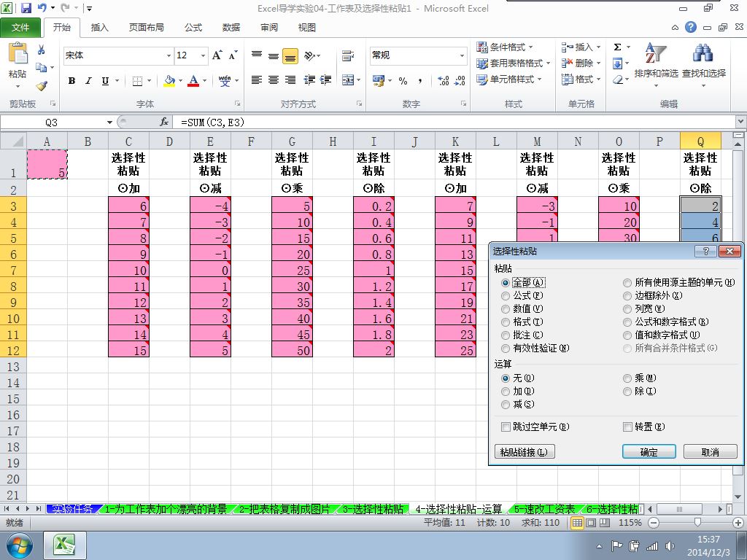Align text right in cell

290,80
